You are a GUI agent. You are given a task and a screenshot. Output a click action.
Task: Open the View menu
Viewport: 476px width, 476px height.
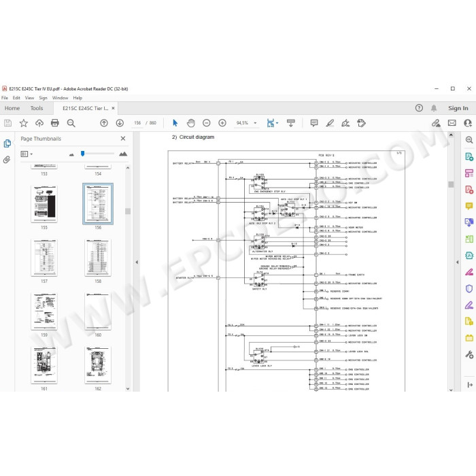(29, 98)
